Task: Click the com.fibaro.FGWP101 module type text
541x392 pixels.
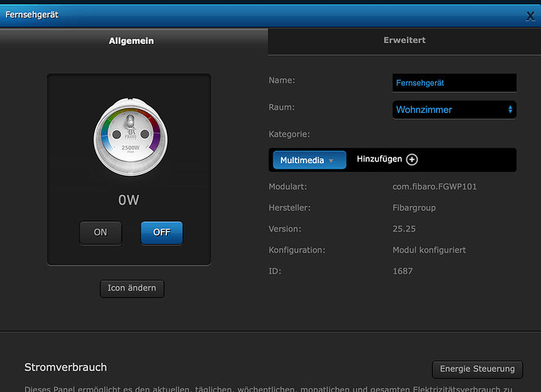Action: 434,187
